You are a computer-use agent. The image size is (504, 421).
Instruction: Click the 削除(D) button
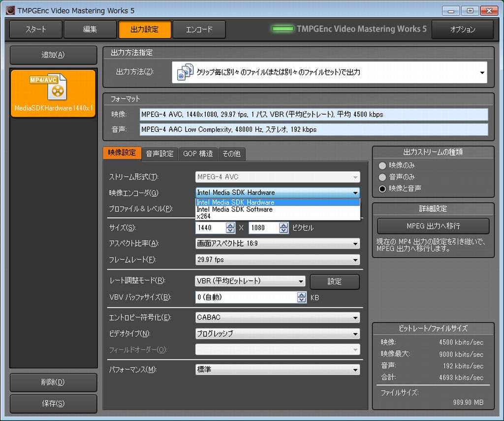pyautogui.click(x=53, y=382)
